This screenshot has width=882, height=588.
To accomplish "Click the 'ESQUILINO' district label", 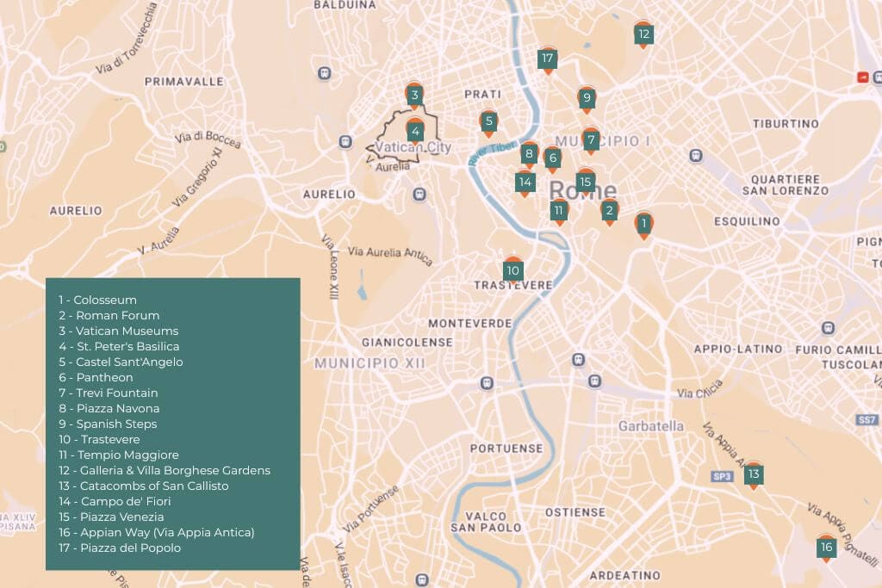I will point(747,221).
